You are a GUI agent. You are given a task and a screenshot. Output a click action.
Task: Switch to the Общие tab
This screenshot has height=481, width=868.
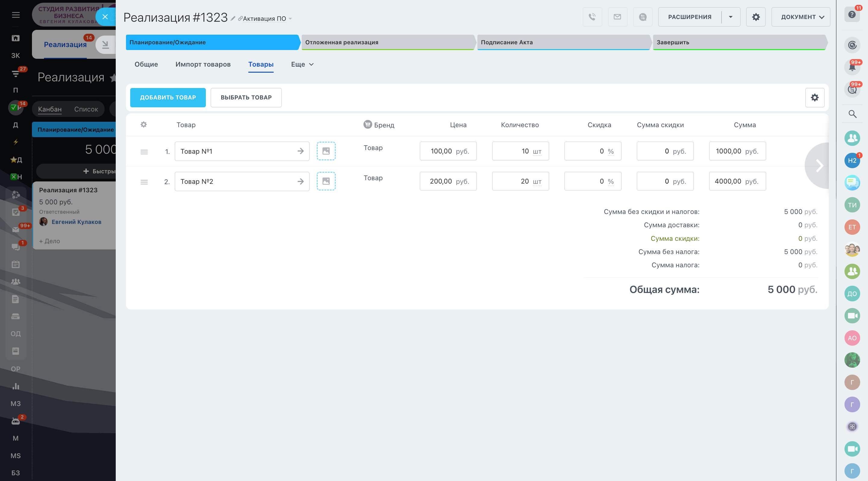tap(146, 64)
